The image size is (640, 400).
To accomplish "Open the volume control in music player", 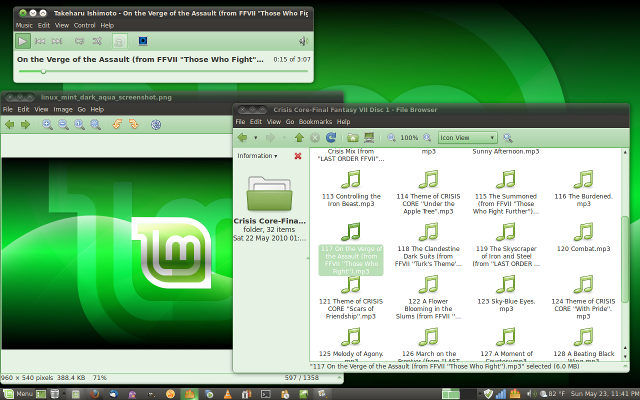I will 303,41.
